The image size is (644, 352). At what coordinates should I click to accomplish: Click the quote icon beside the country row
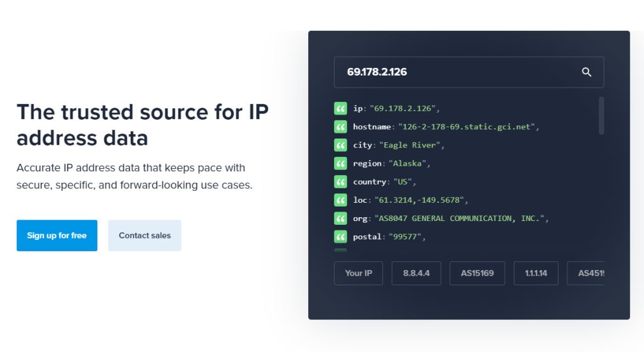(340, 182)
